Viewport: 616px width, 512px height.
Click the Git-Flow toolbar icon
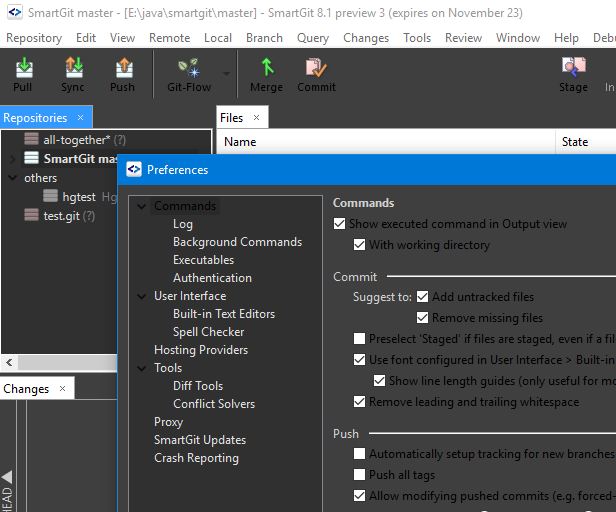click(x=189, y=68)
